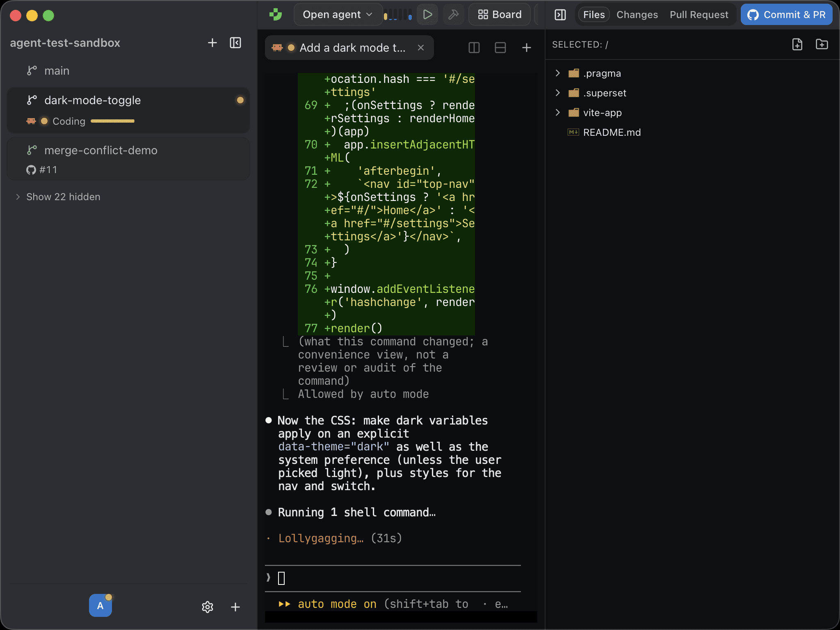Click the hammer build icon
Viewport: 840px width, 630px height.
(x=453, y=15)
